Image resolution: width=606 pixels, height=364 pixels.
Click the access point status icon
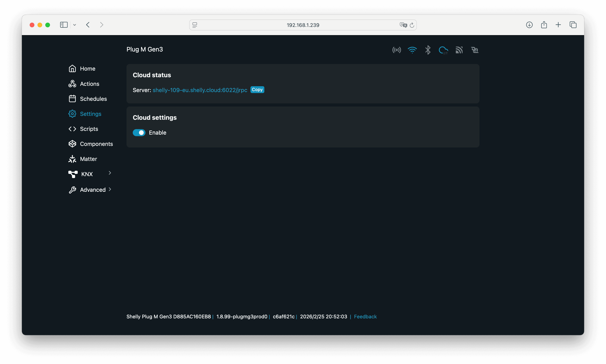point(396,50)
